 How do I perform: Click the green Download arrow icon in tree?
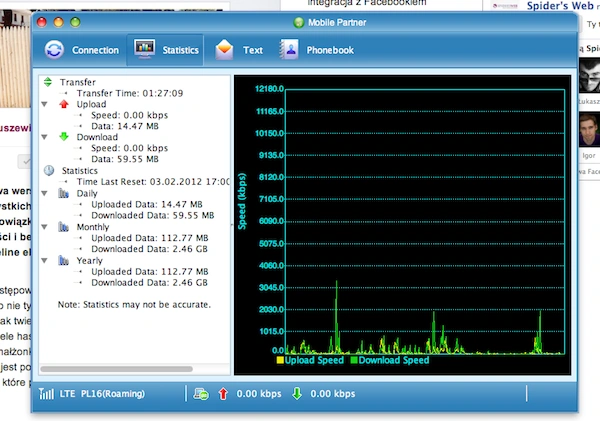click(64, 137)
